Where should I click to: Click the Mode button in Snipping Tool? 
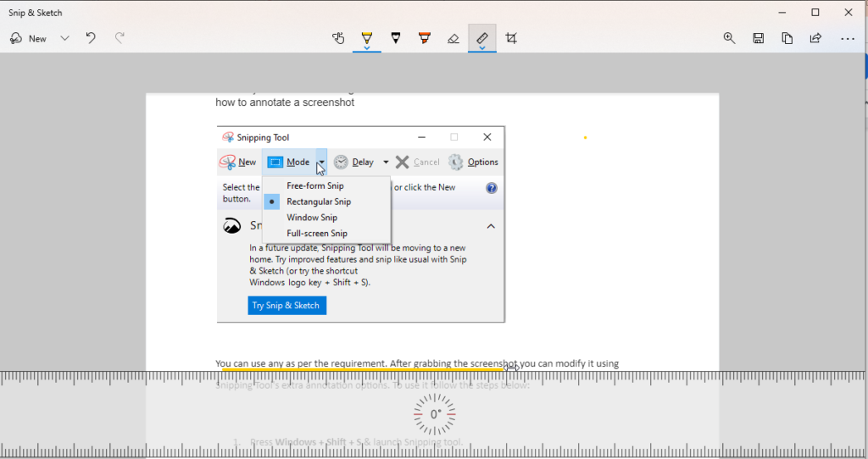pyautogui.click(x=289, y=162)
